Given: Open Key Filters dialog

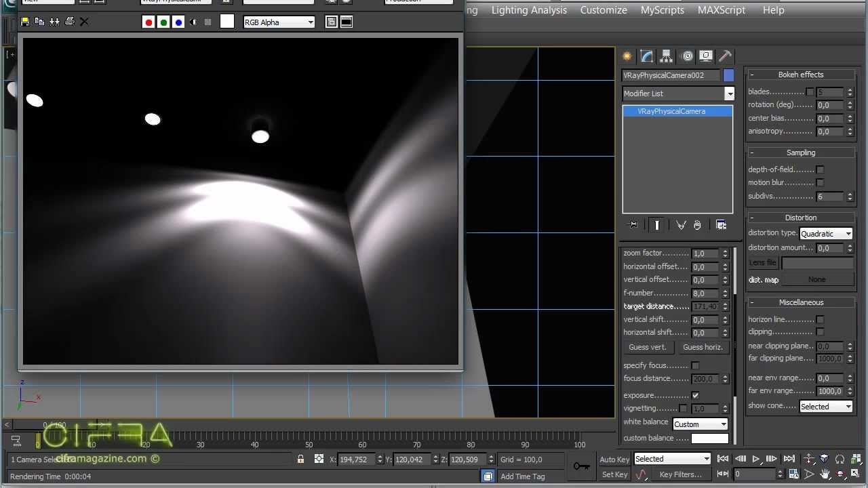Looking at the screenshot, I should tap(680, 474).
